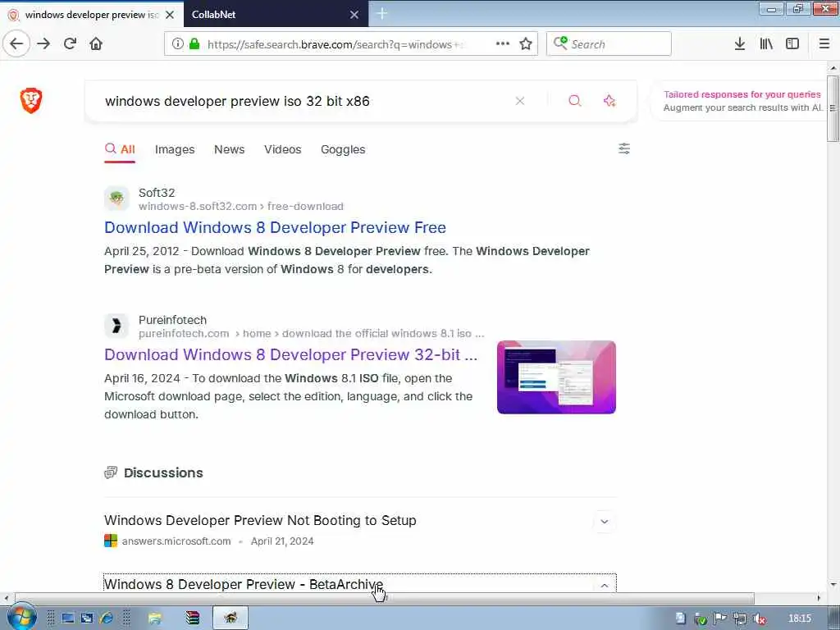Screen dimensions: 840x630
Task: Switch to Images results
Action: 175,149
